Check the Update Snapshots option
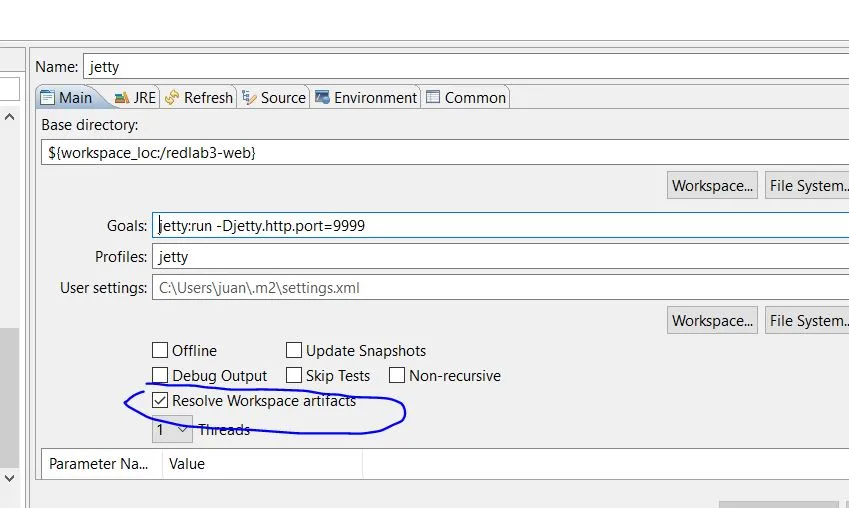 (x=294, y=350)
